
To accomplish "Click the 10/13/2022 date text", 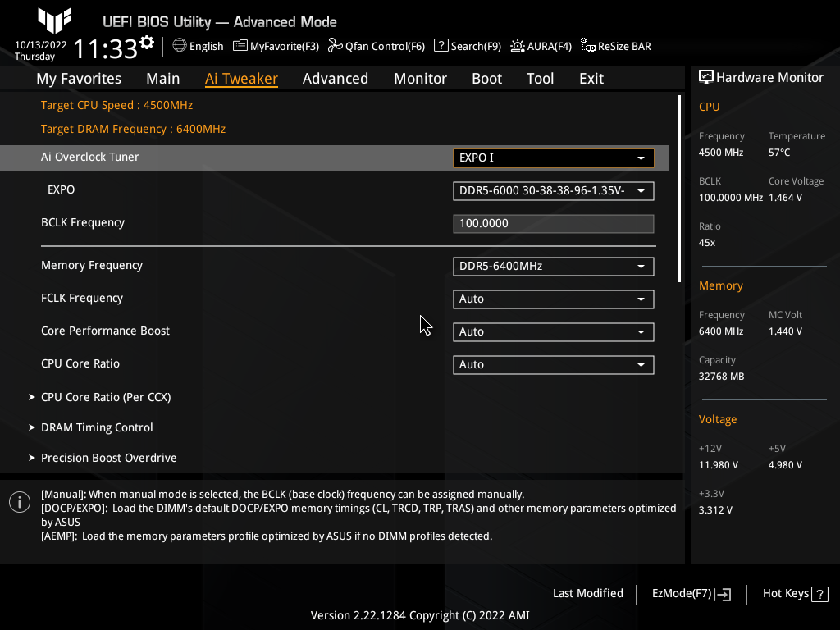I will (41, 45).
